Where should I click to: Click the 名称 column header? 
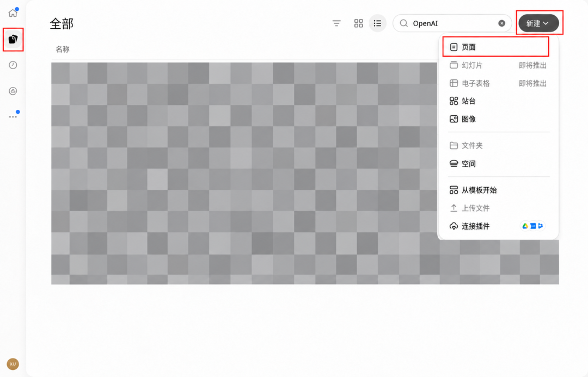(x=63, y=50)
